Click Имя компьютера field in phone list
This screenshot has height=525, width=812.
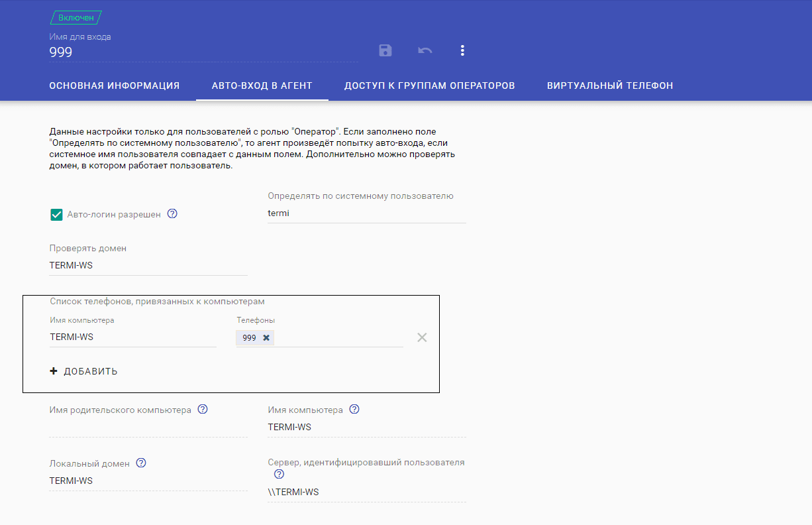pos(133,337)
